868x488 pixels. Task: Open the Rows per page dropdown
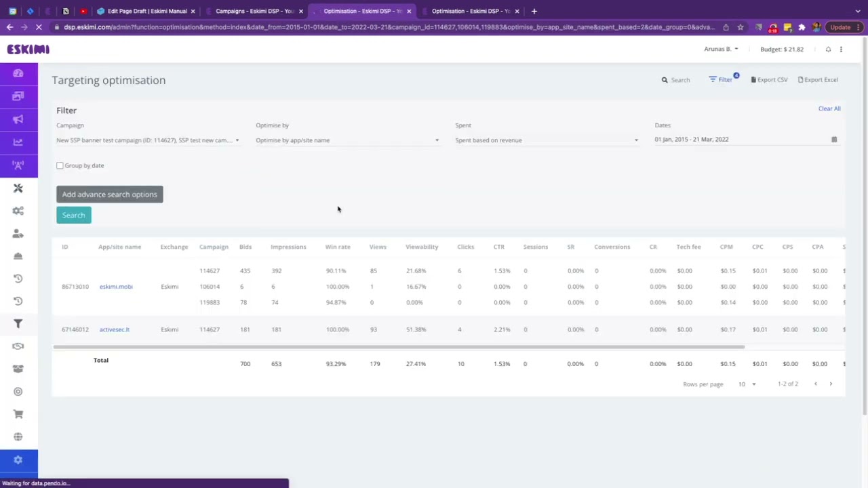coord(746,384)
